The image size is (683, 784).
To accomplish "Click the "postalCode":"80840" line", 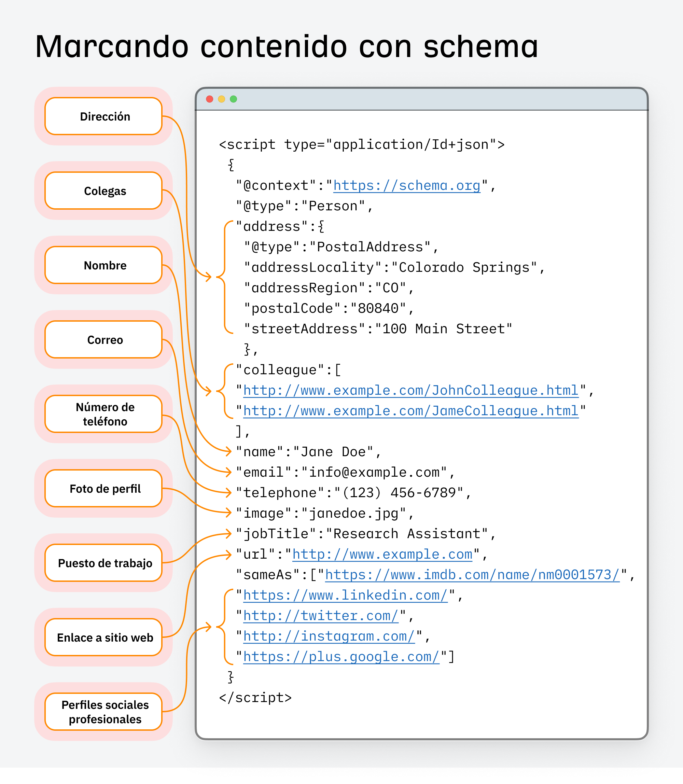I will [x=329, y=309].
